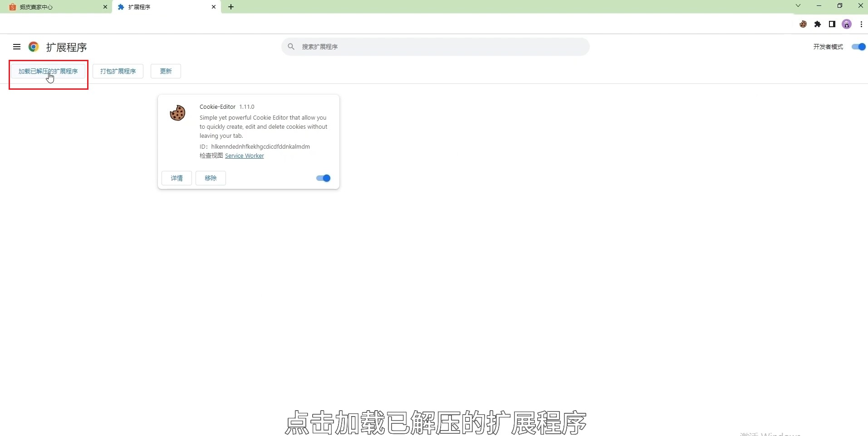Open the extensions puzzle-piece menu
The image size is (868, 436).
818,24
